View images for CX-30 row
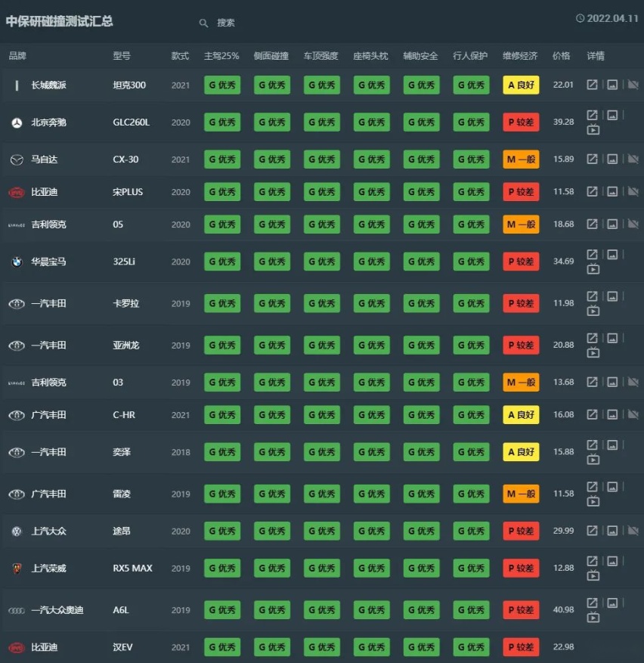The image size is (644, 663). point(612,159)
